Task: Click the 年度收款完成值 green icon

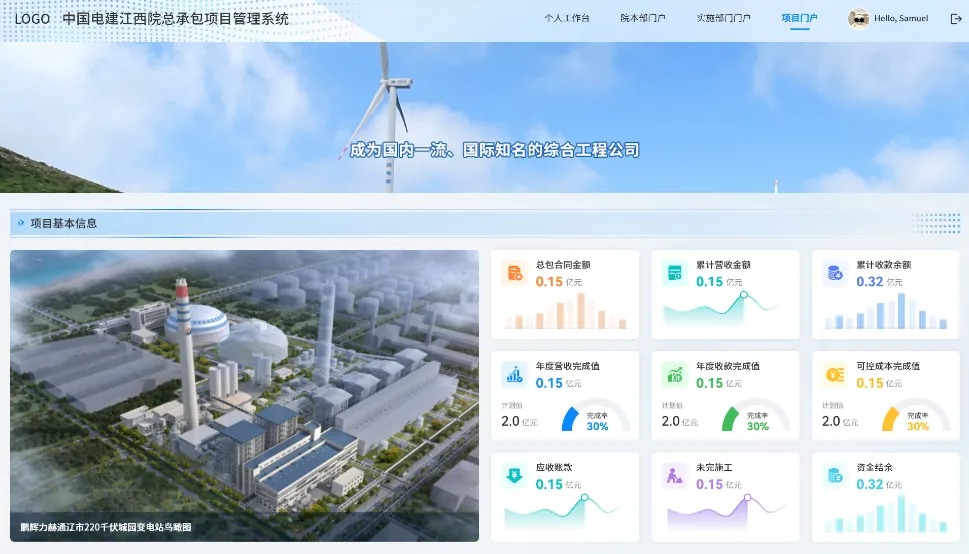Action: (x=674, y=374)
